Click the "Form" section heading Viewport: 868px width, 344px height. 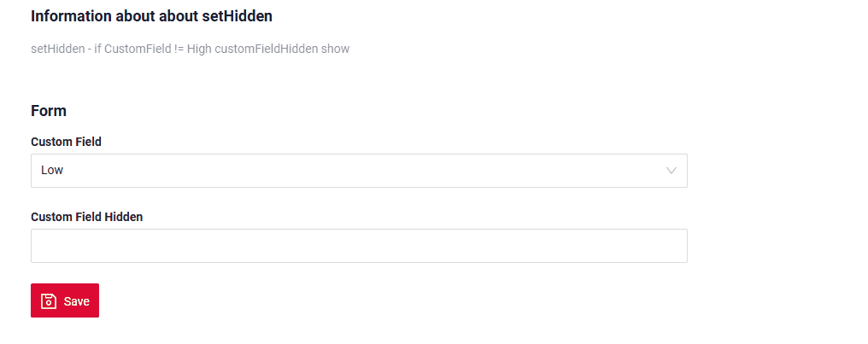(49, 111)
